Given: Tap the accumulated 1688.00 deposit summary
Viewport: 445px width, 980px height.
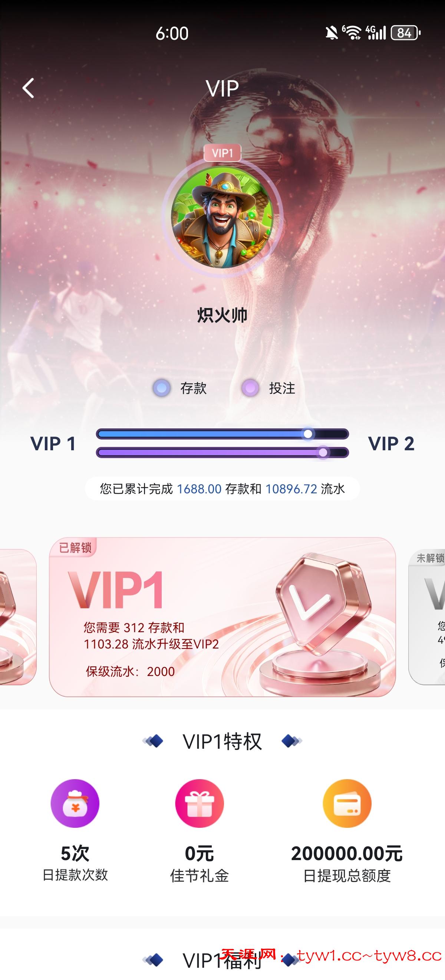Looking at the screenshot, I should [222, 489].
